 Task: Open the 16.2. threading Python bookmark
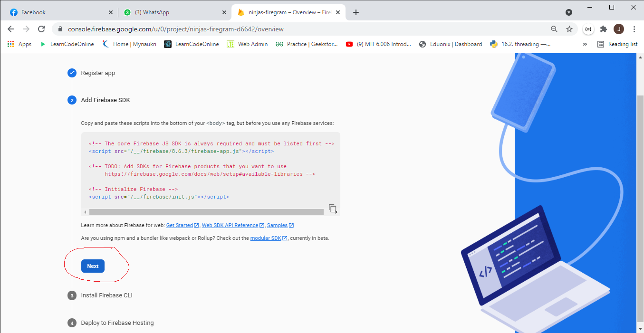520,44
